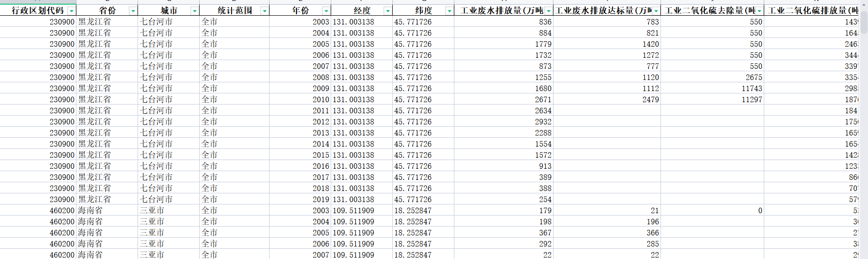Select SO2 removal cell showing 11743
The image size is (868, 259).
coord(712,88)
